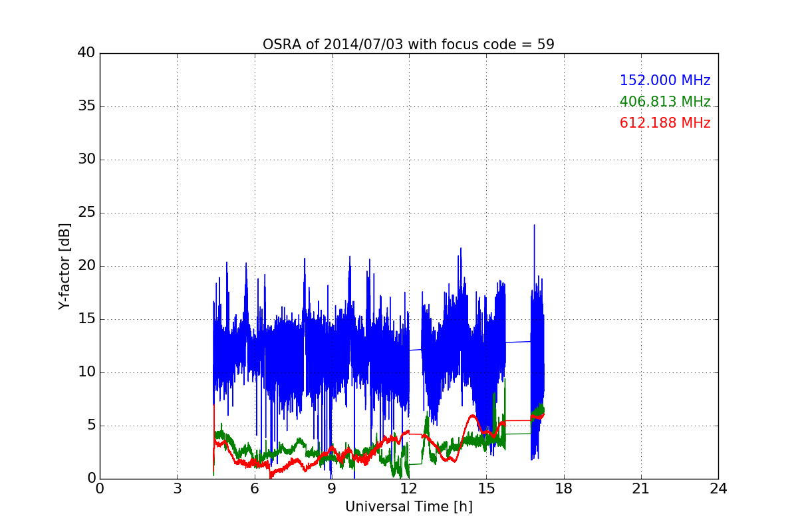Select the 406.813 MHz legend label
The image size is (798, 532).
coord(665,102)
